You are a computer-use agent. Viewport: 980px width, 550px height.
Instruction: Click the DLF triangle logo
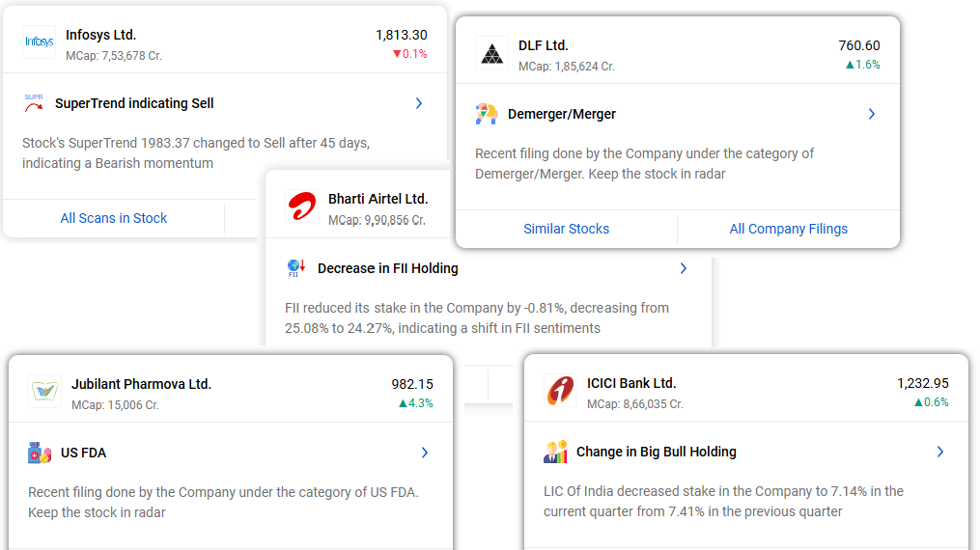491,53
